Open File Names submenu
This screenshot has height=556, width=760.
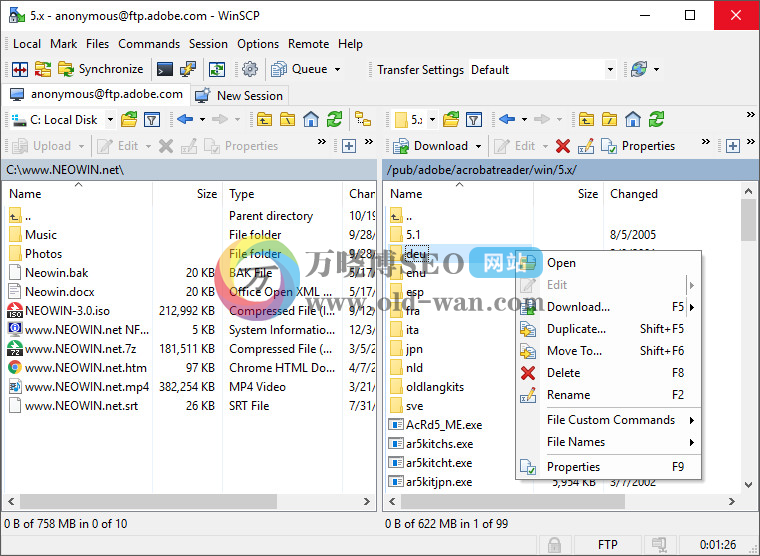(x=608, y=442)
